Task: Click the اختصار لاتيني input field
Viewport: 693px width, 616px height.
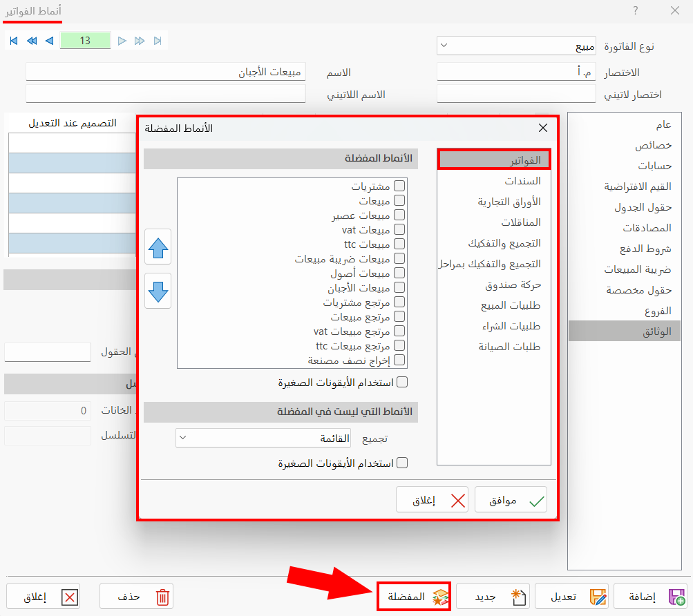Action: [516, 94]
